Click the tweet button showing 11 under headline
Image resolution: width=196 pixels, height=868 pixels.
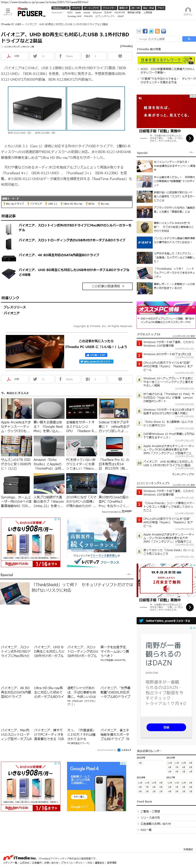pos(41,56)
